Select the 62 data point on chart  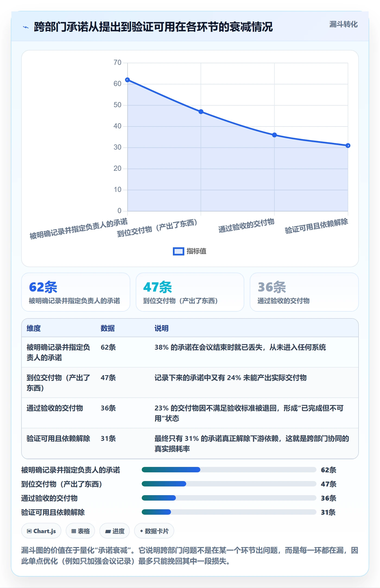pos(127,80)
